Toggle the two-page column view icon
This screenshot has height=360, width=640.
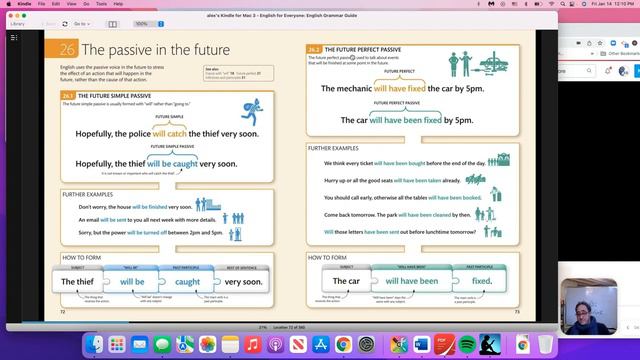click(112, 24)
